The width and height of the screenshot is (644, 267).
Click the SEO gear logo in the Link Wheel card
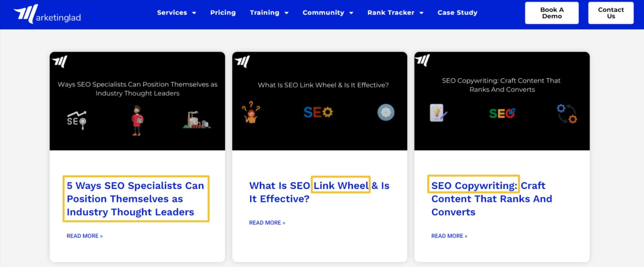pyautogui.click(x=318, y=112)
